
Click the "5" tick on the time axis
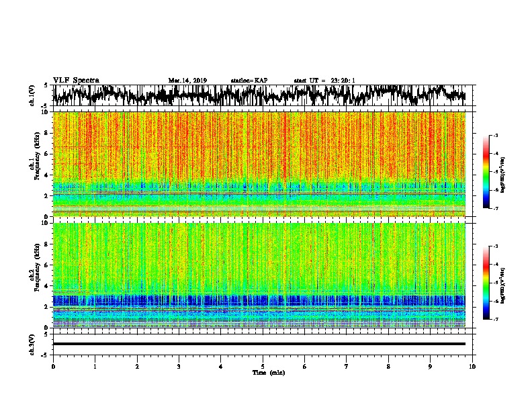point(263,367)
